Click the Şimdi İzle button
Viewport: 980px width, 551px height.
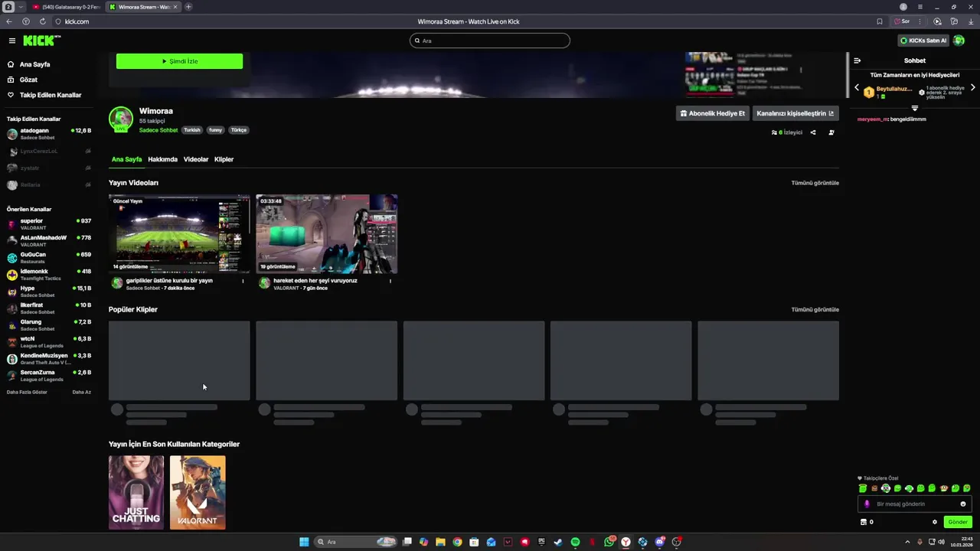(x=179, y=61)
